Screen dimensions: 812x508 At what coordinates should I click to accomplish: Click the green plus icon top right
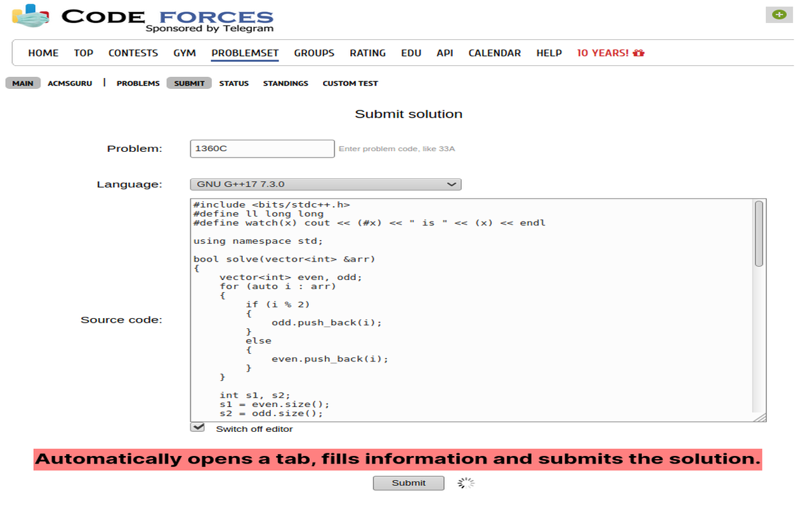(x=779, y=14)
